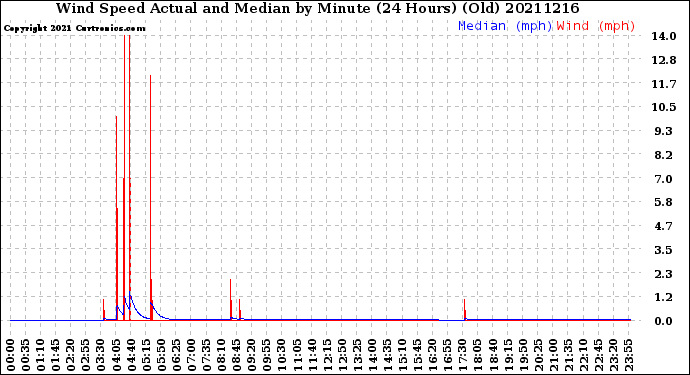690x375 pixels.
Task: Click the 19:15 time axis label
Action: pyautogui.click(x=508, y=354)
